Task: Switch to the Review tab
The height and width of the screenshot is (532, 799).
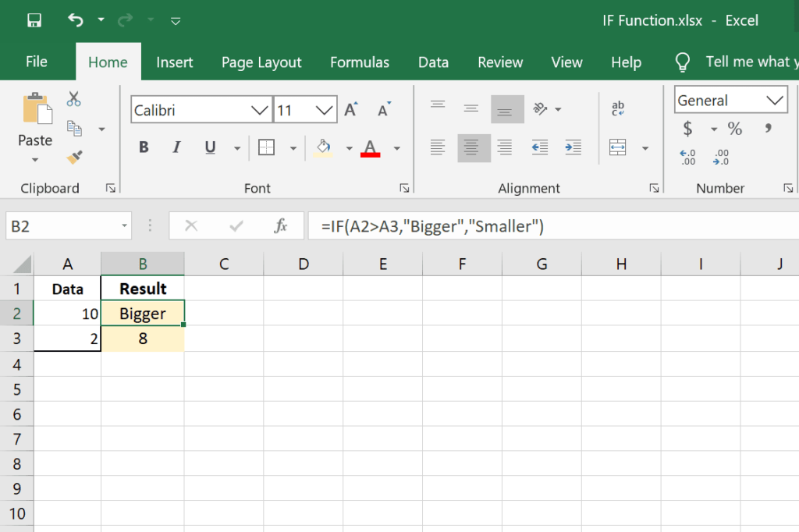Action: click(x=500, y=62)
